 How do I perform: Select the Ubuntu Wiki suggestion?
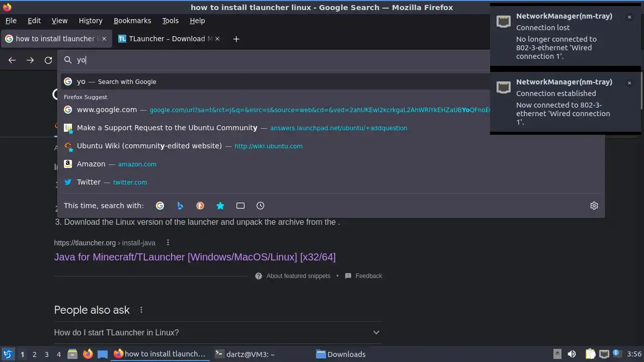tap(331, 146)
